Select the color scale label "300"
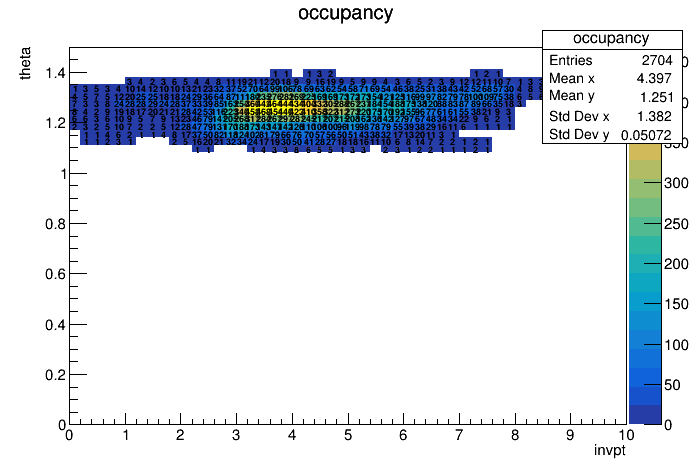 click(x=676, y=183)
